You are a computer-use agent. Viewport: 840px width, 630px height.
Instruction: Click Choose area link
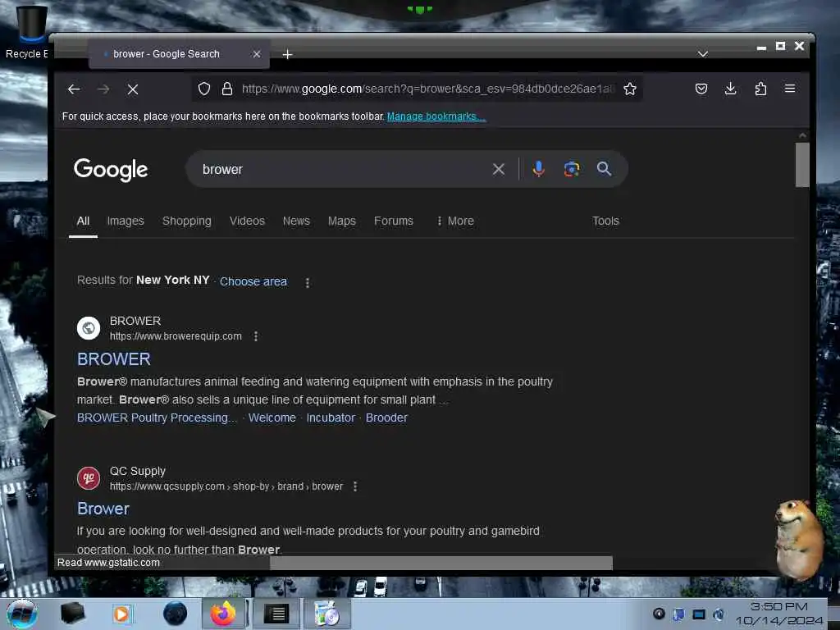253,281
